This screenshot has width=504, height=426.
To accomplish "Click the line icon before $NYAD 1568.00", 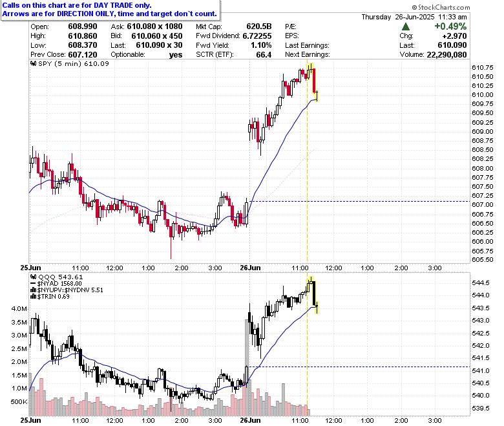I will click(33, 284).
